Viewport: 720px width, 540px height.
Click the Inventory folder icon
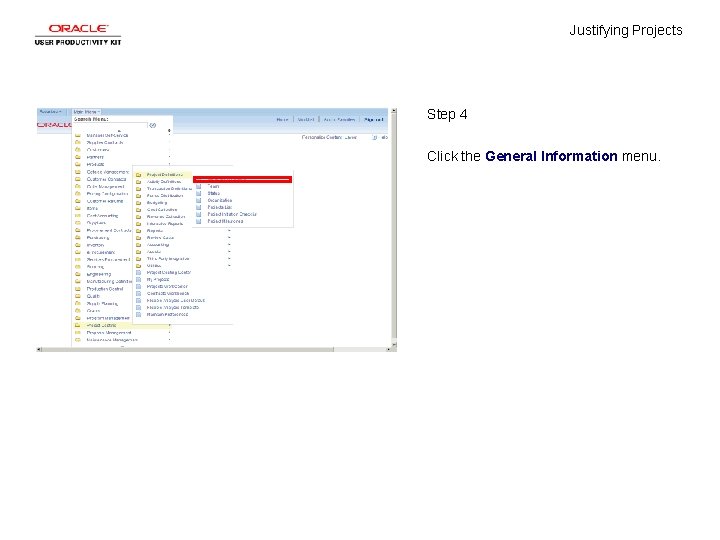(x=78, y=245)
